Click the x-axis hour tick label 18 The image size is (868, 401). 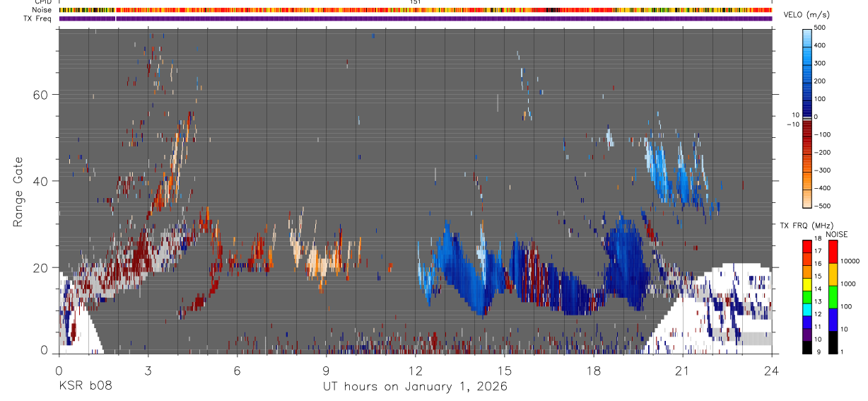593,370
